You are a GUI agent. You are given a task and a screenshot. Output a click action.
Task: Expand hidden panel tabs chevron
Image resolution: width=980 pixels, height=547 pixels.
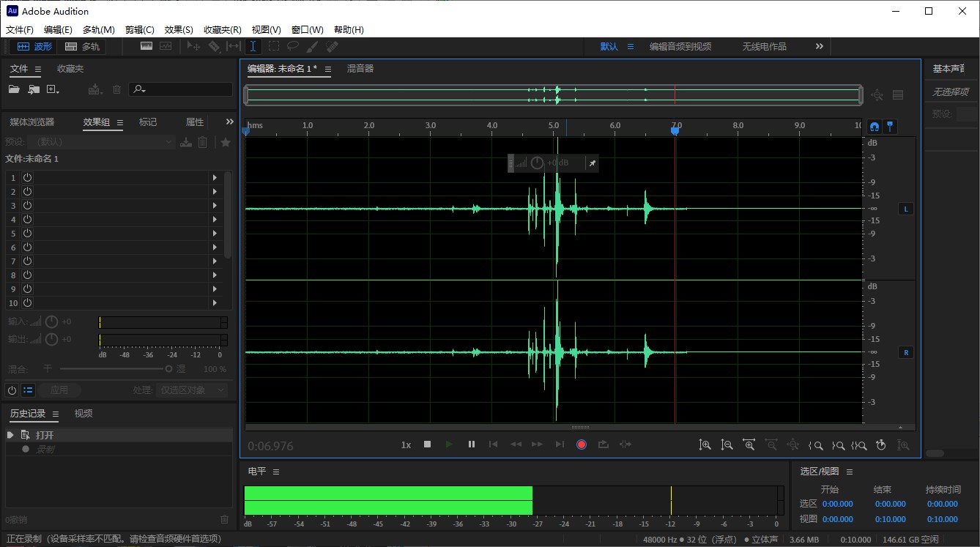(x=230, y=122)
